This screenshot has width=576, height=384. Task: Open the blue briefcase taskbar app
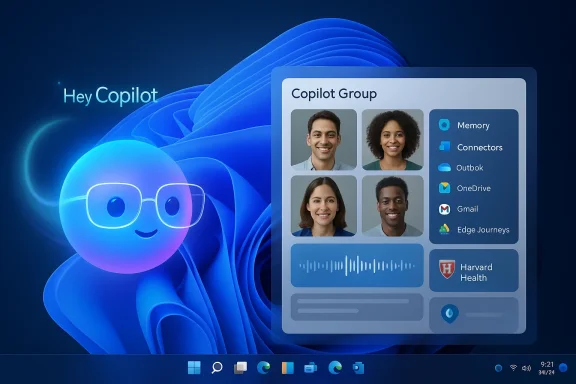tap(311, 367)
